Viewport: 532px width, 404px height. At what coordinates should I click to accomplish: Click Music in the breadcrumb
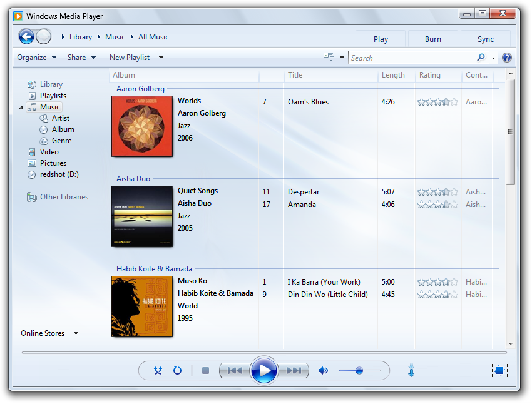point(115,37)
